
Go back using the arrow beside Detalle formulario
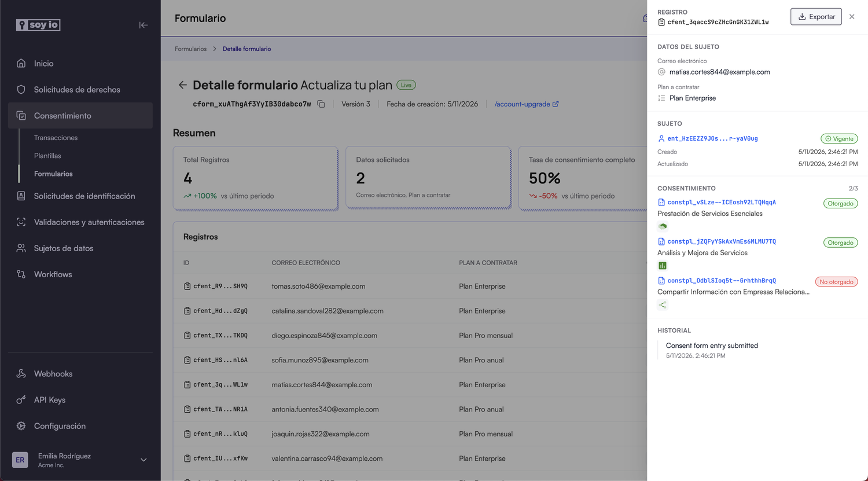pos(182,85)
